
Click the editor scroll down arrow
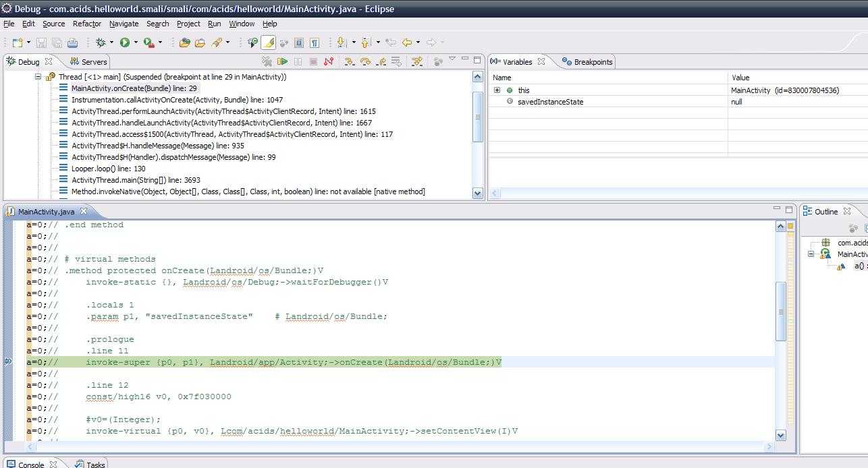point(780,435)
